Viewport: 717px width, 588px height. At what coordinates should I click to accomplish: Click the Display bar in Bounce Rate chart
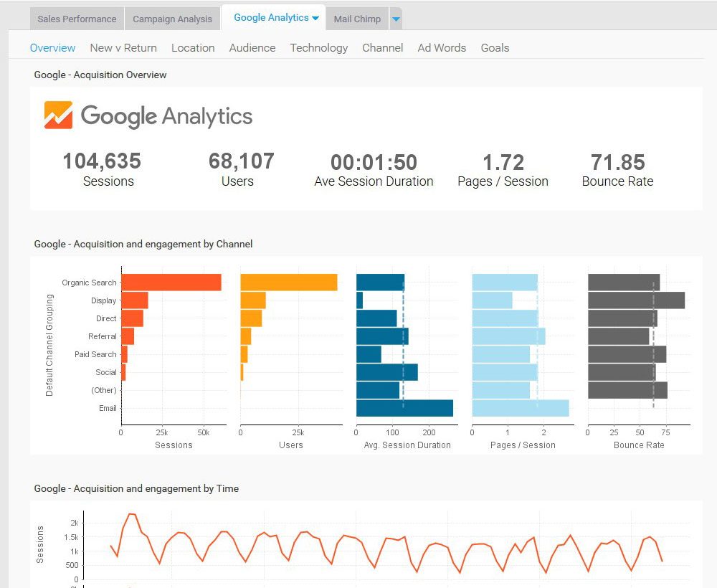point(636,300)
